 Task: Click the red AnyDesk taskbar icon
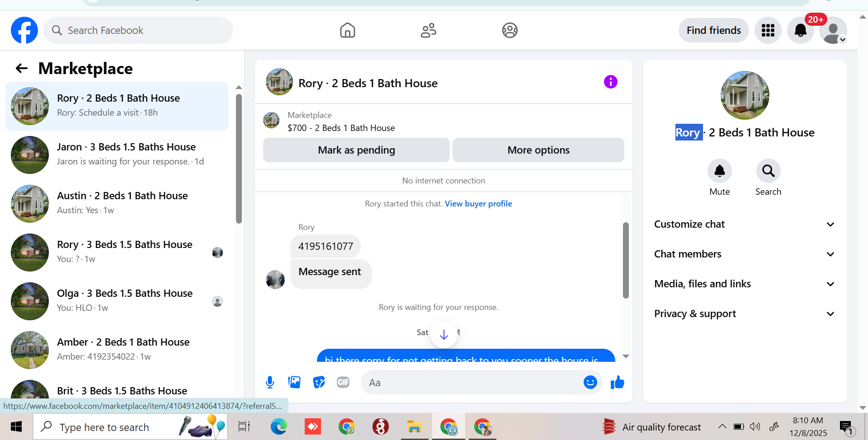[x=313, y=427]
